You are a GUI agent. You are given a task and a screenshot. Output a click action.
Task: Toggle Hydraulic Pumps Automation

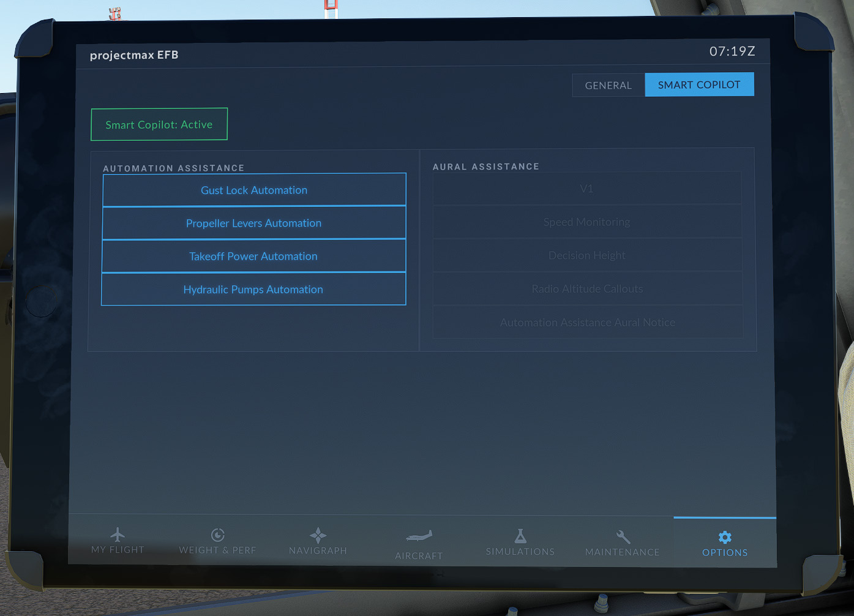(x=253, y=289)
